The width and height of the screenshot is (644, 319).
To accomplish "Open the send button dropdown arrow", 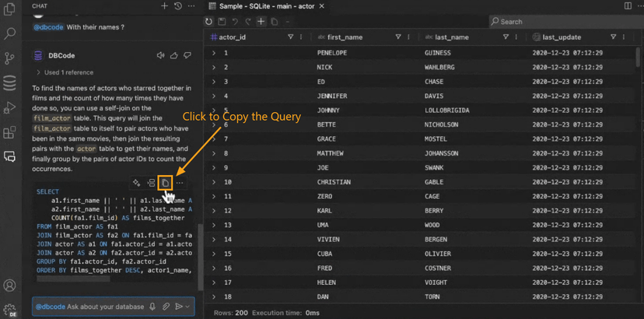I will (187, 307).
